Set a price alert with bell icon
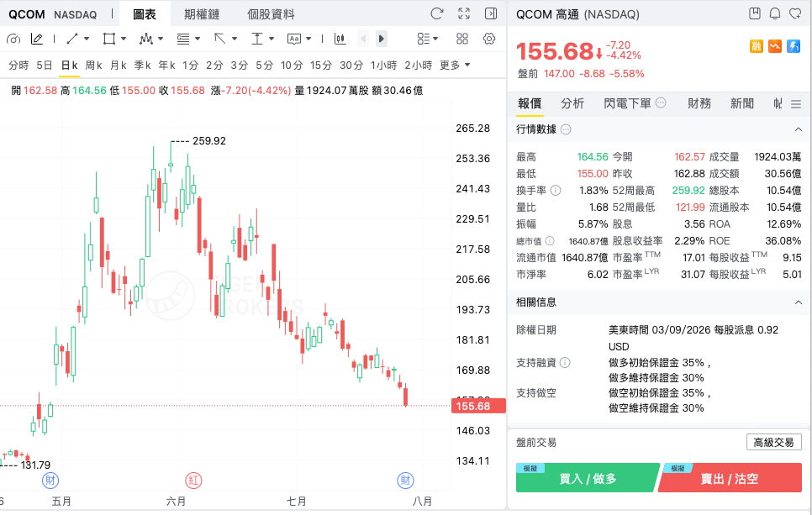This screenshot has height=515, width=812. click(x=775, y=13)
